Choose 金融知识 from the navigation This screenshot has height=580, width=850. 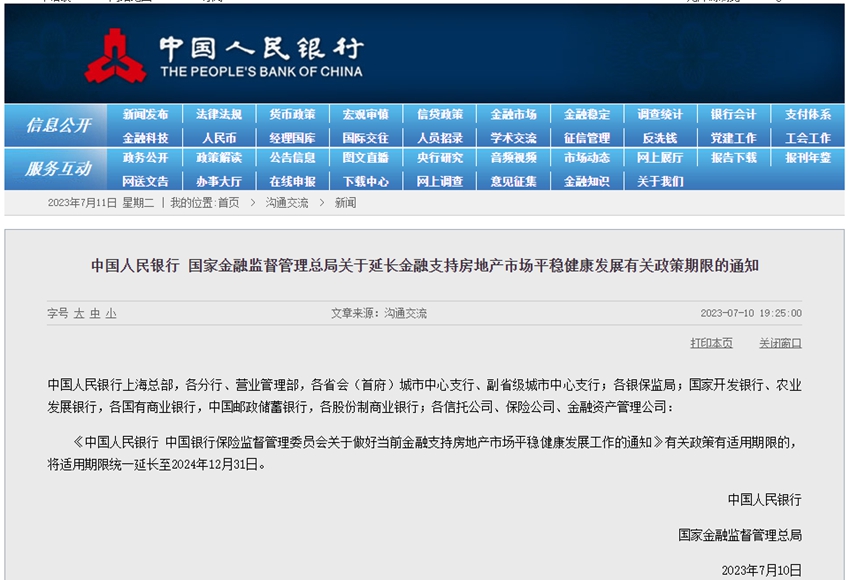pos(587,182)
